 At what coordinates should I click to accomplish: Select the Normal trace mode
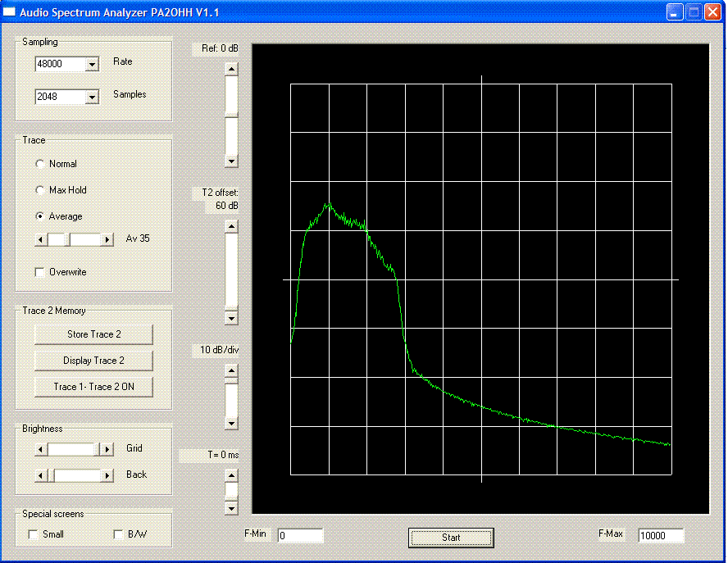click(40, 164)
